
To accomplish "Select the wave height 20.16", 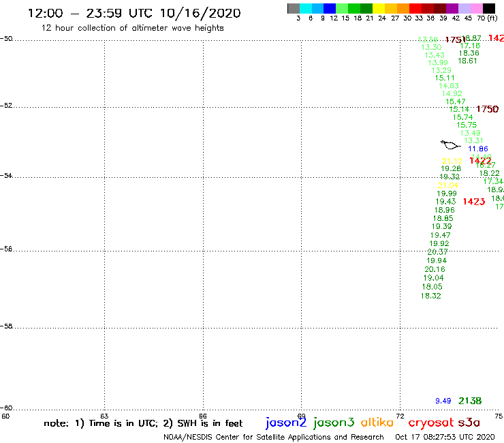I will (435, 269).
